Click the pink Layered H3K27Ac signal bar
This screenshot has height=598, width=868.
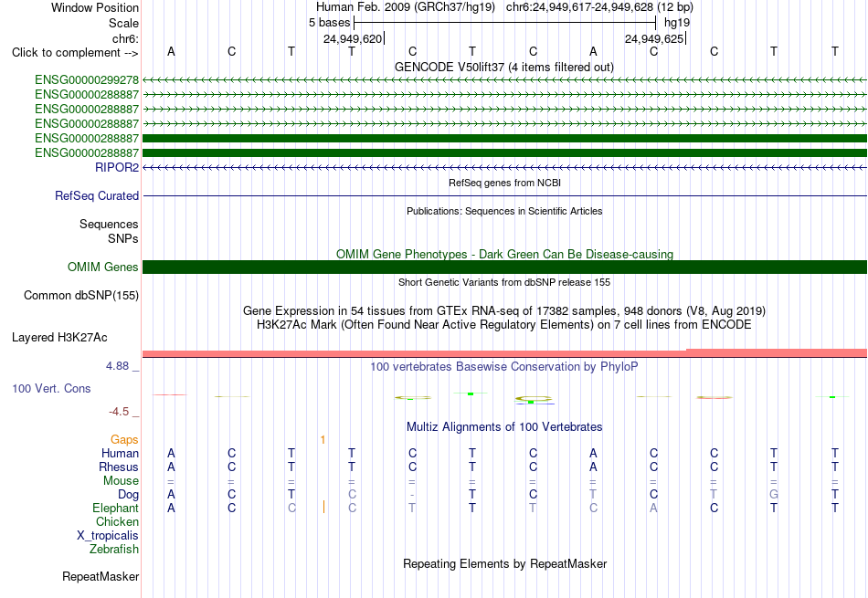coord(504,353)
